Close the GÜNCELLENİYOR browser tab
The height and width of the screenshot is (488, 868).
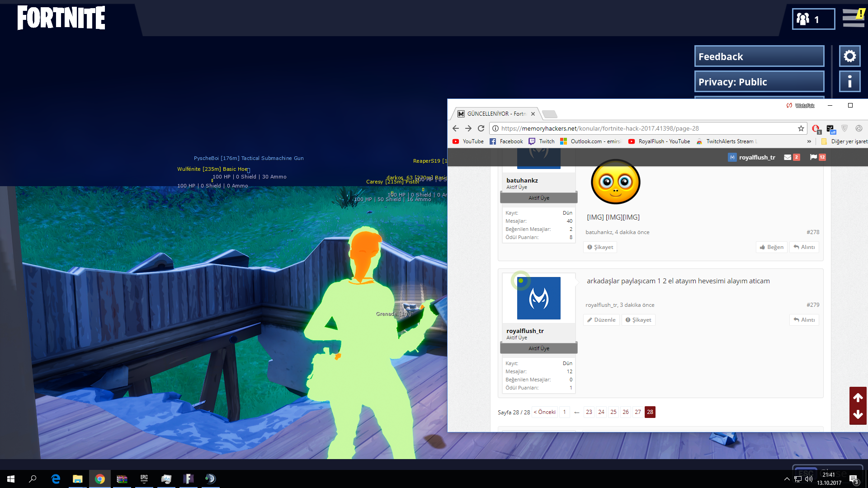(x=533, y=114)
